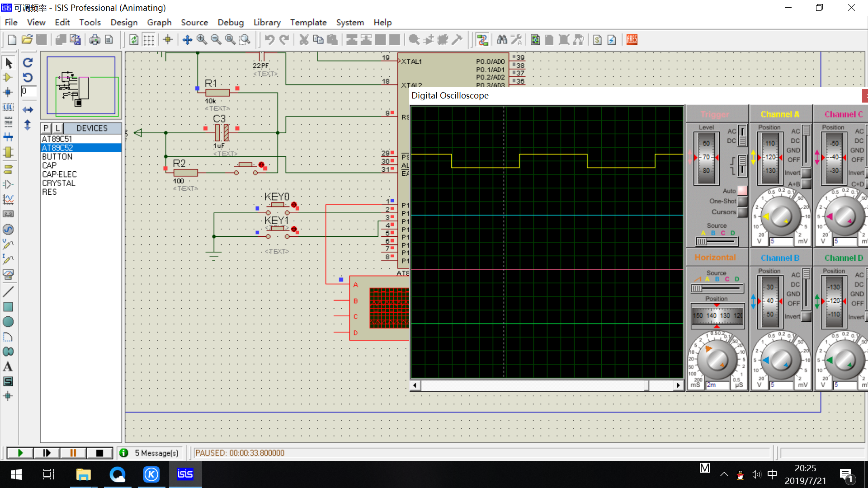Open the 5 Message(s) simulation log
868x488 pixels.
coord(149,453)
